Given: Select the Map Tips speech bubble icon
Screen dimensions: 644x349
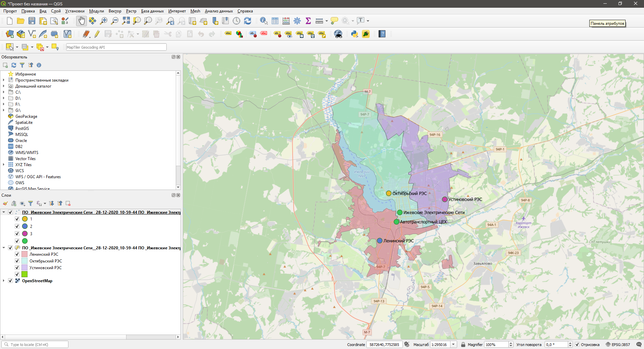Looking at the screenshot, I should [x=334, y=21].
